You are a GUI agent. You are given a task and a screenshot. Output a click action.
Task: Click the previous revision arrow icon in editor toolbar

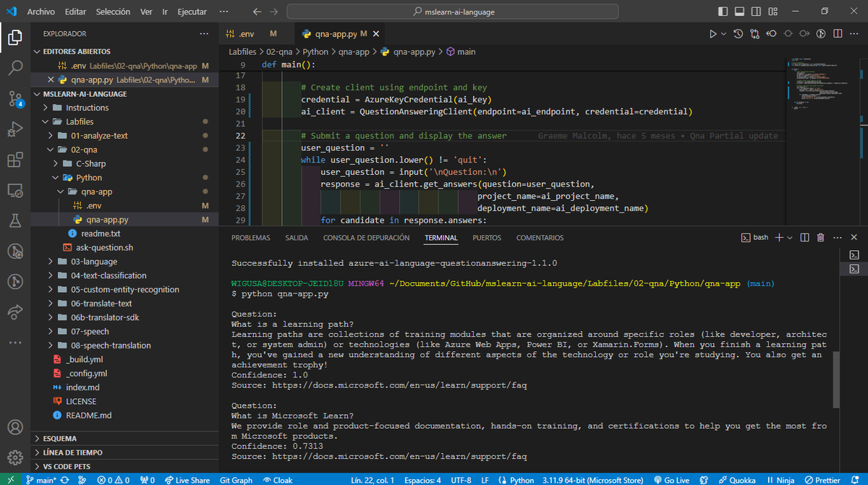pos(772,34)
